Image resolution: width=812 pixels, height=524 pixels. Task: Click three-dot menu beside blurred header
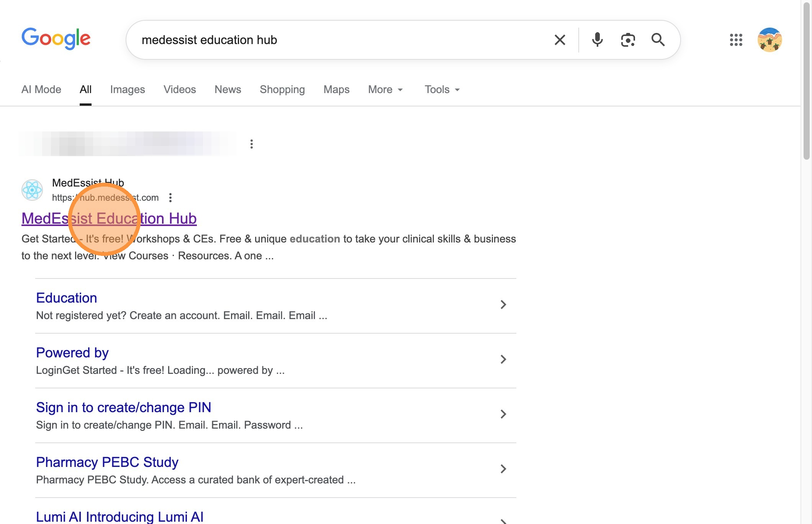click(x=251, y=144)
